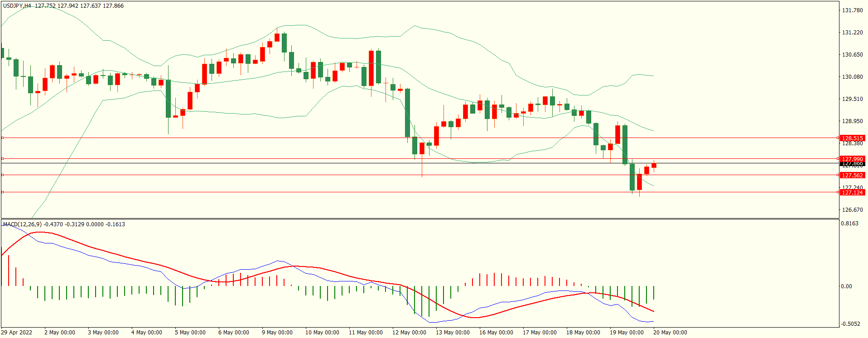Select the last candlestick on the chart

(654, 166)
